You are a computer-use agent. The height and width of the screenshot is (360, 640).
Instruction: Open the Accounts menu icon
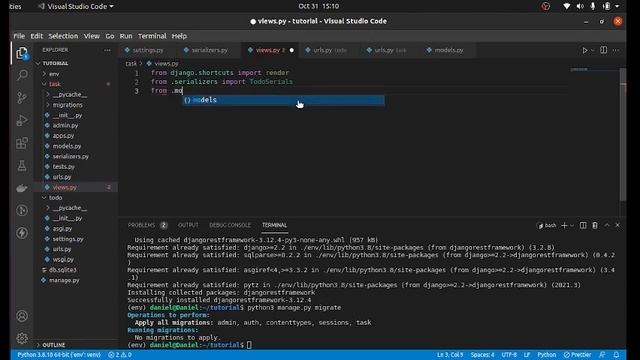[22, 316]
